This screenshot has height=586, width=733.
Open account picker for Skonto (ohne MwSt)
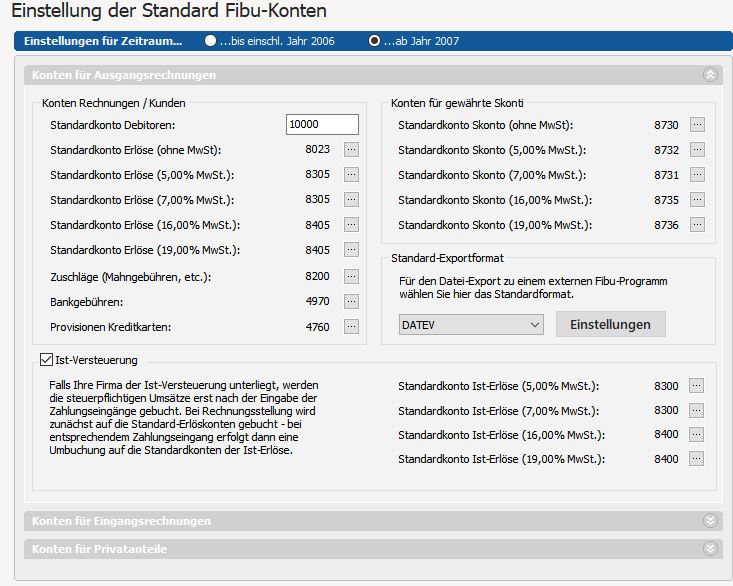pos(697,125)
